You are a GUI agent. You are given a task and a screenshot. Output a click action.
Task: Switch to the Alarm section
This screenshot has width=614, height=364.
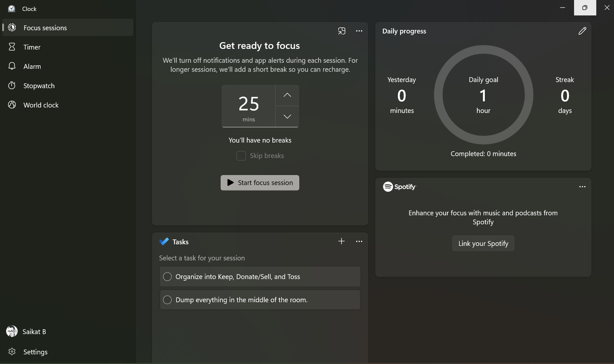point(32,67)
